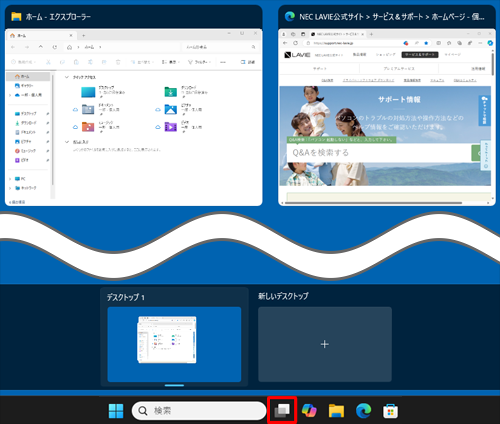This screenshot has height=424, width=500.
Task: Select the Desktop 1 thumbnail
Action: pyautogui.click(x=174, y=344)
